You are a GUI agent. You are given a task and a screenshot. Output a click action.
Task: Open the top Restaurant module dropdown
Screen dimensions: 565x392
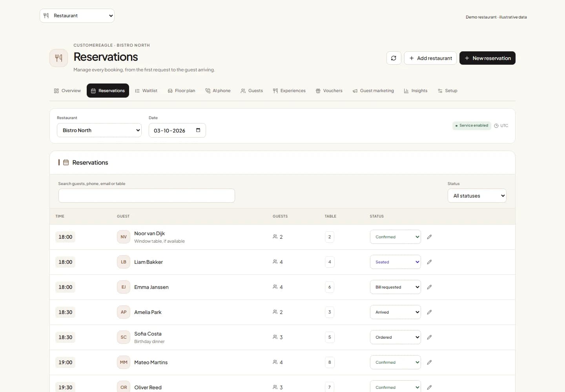pos(77,16)
